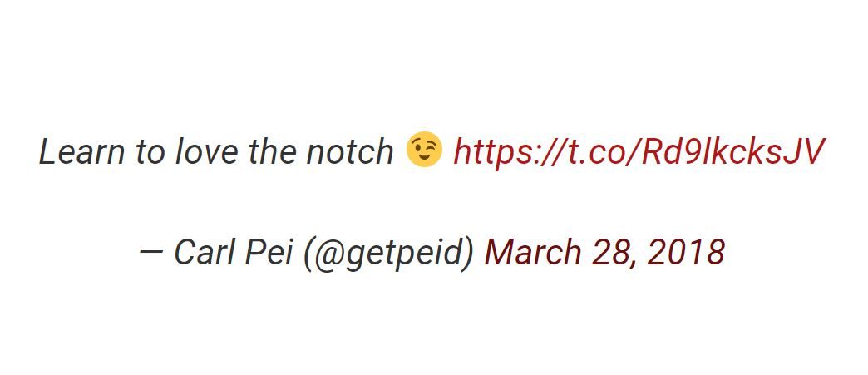Click the first name "Carl"
This screenshot has height=375, width=868.
pos(206,253)
